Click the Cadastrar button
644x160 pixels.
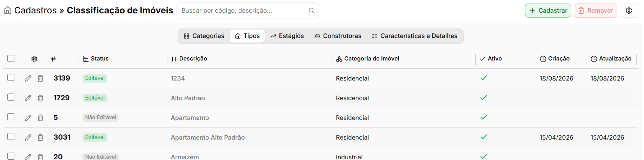pyautogui.click(x=548, y=11)
